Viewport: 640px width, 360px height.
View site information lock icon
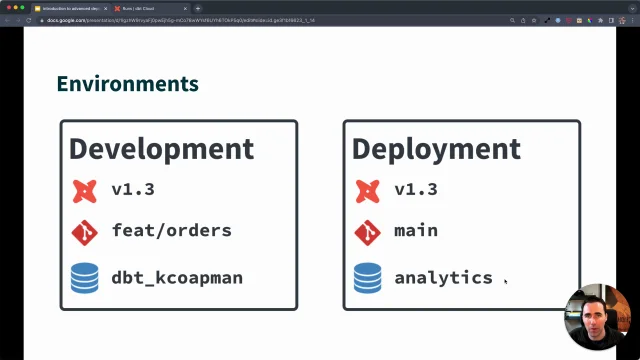click(42, 20)
